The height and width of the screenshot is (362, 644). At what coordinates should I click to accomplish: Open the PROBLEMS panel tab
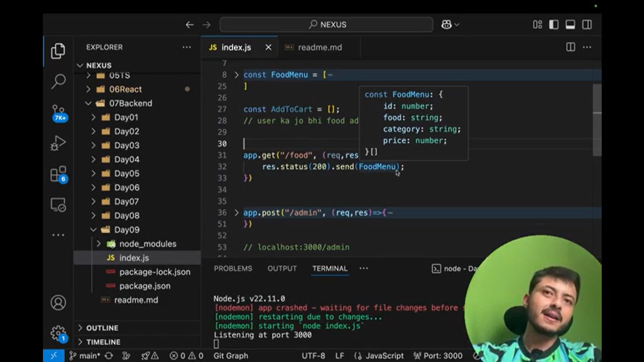pos(233,268)
